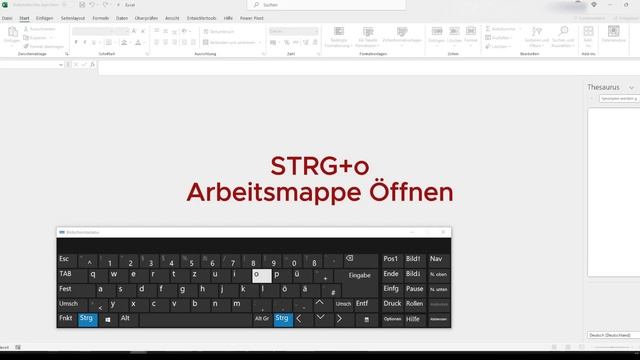Toggle the Rollen scroll lock key
Image resolution: width=640 pixels, height=360 pixels.
pyautogui.click(x=415, y=304)
